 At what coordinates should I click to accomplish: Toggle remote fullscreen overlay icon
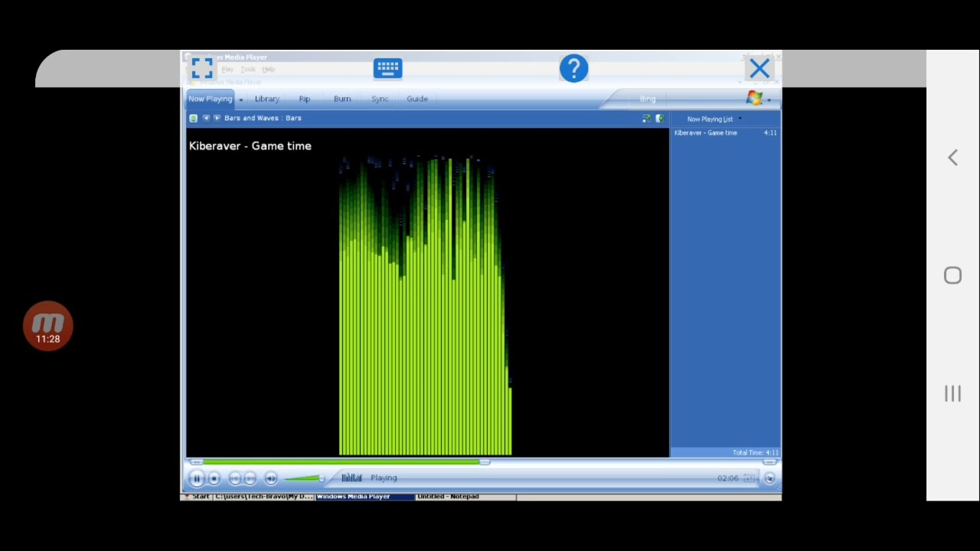pos(202,68)
